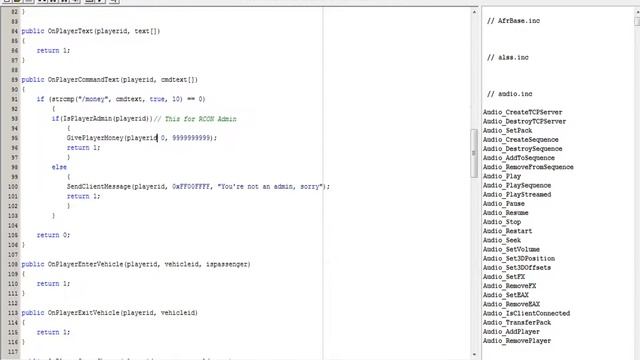
Task: Click the SendClientMessage line
Action: 198,187
